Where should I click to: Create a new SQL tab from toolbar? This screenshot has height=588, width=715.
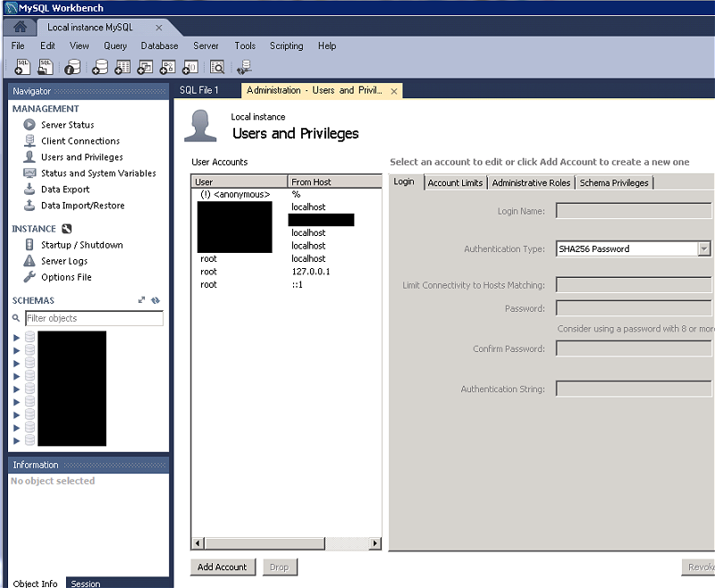coord(22,67)
